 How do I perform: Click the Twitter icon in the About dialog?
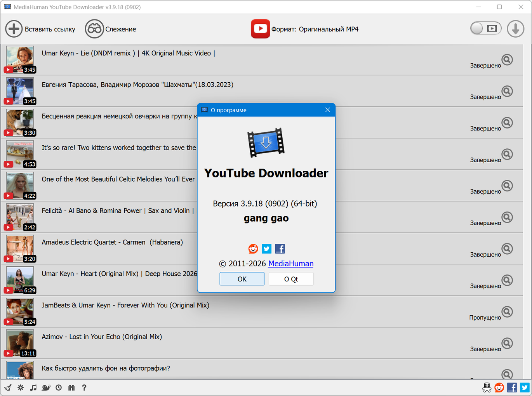pos(266,249)
